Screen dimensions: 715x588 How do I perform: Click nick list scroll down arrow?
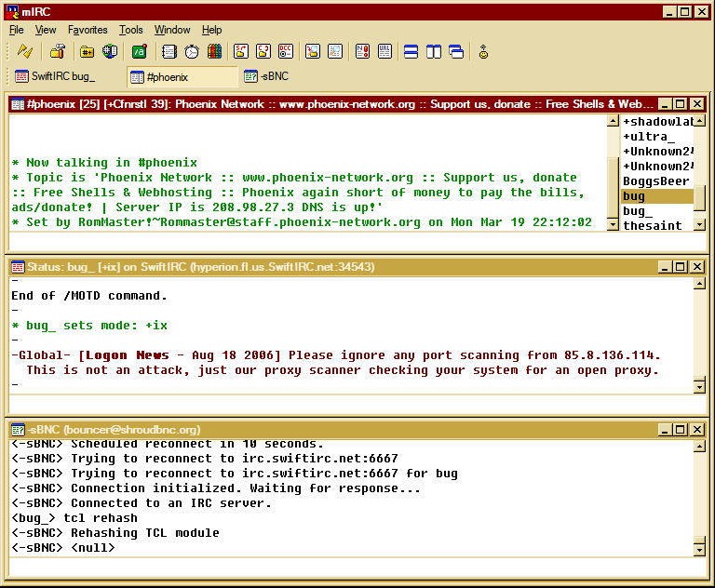699,225
